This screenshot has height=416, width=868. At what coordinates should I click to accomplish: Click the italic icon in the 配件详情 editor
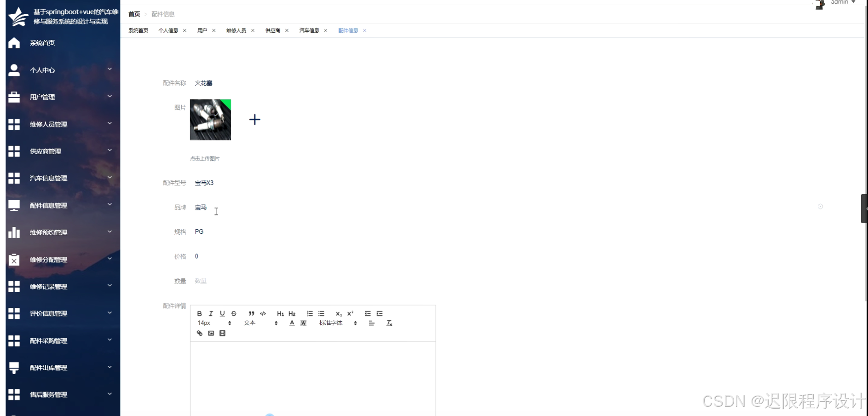[210, 313]
